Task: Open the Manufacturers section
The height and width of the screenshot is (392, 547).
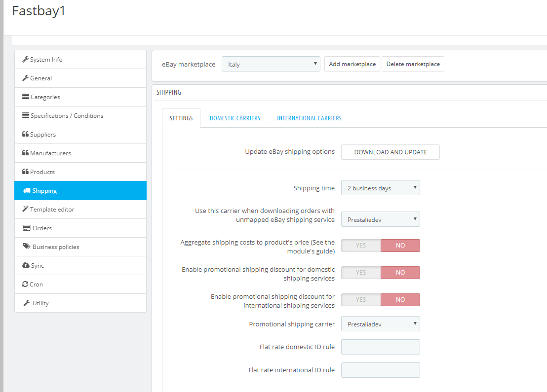Action: (80, 153)
